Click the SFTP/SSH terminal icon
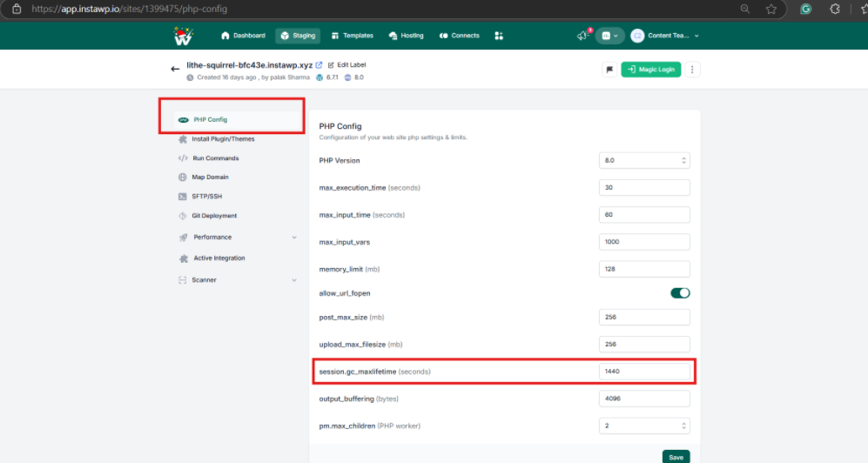Screen dimensions: 868x463 tap(183, 197)
